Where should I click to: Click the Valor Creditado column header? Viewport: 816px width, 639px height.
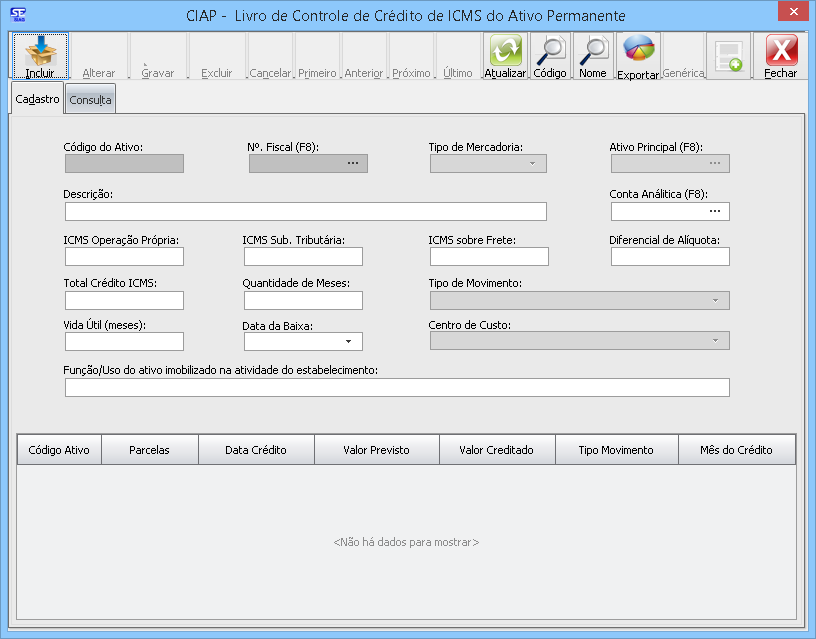pyautogui.click(x=496, y=450)
